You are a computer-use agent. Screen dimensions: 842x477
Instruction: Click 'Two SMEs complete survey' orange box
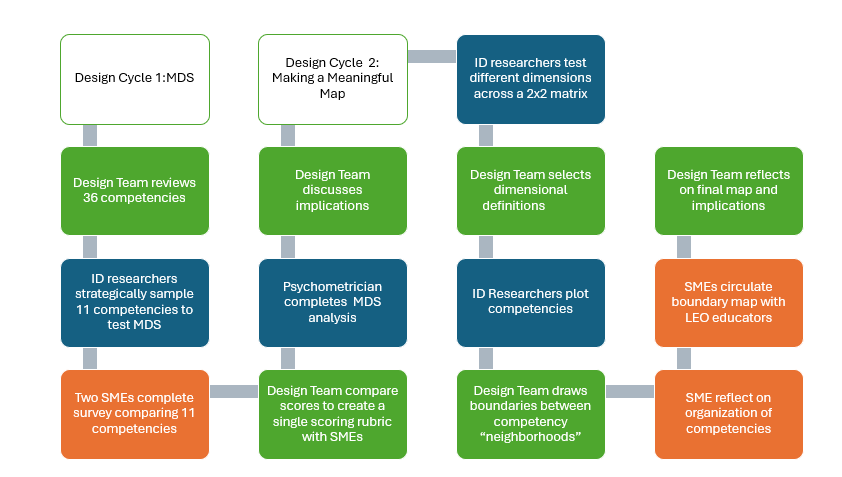click(135, 414)
